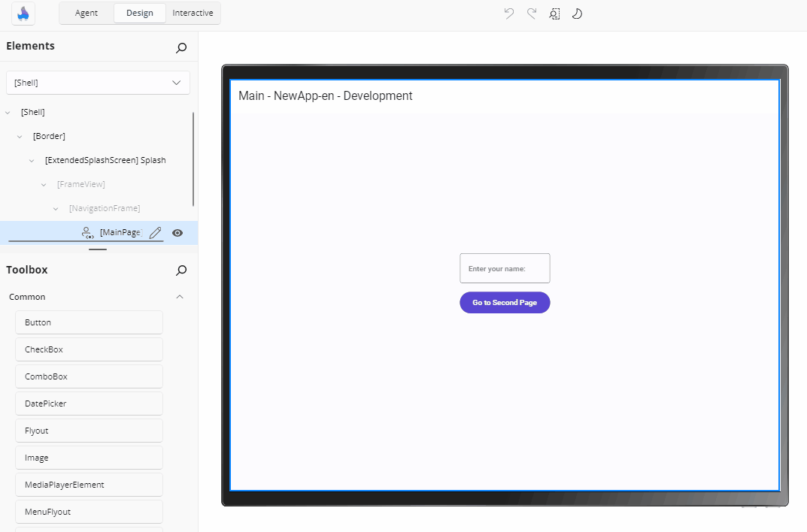Screen dimensions: 807x532
Task: Click the application logo in the top-left
Action: coord(23,14)
